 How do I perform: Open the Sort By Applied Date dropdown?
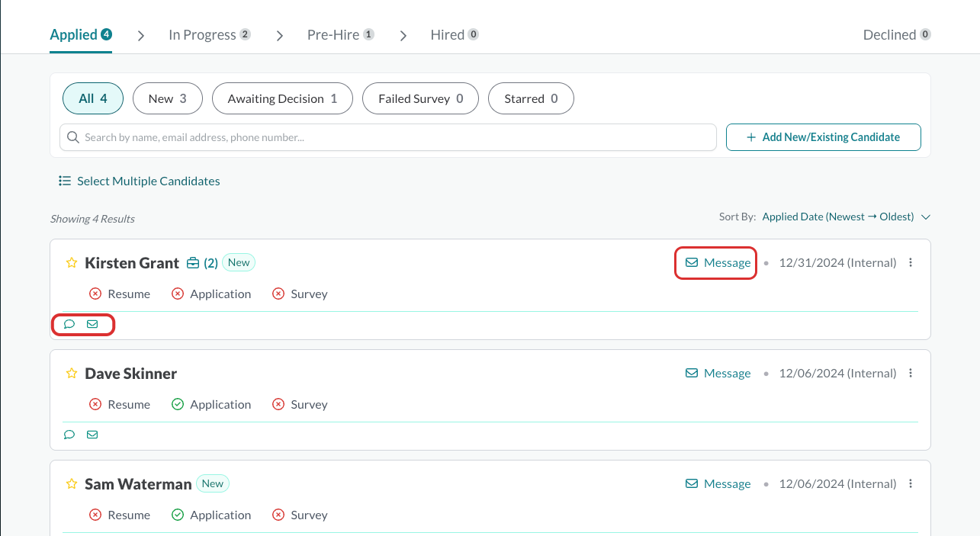tap(846, 217)
